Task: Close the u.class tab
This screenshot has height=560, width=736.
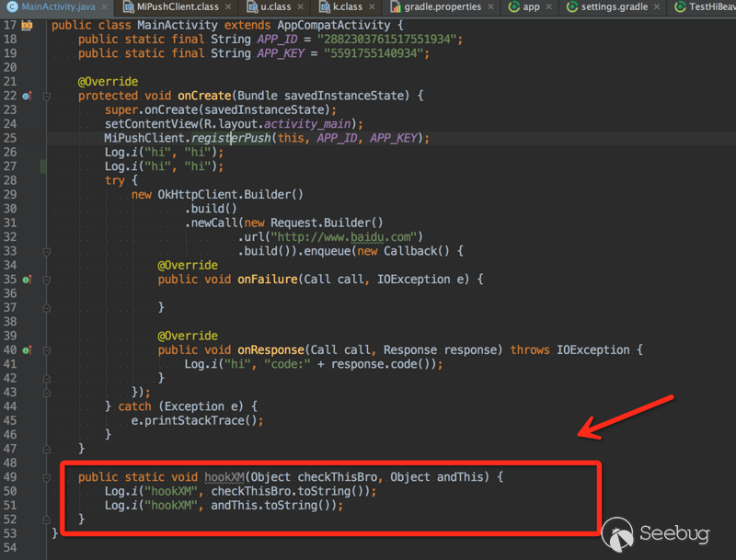Action: coord(301,7)
